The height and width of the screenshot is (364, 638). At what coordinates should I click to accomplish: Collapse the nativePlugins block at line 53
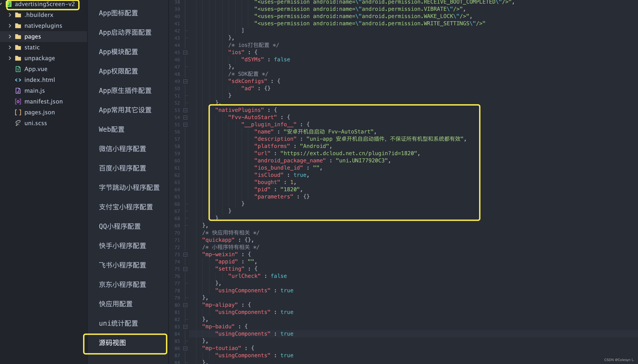click(x=185, y=110)
